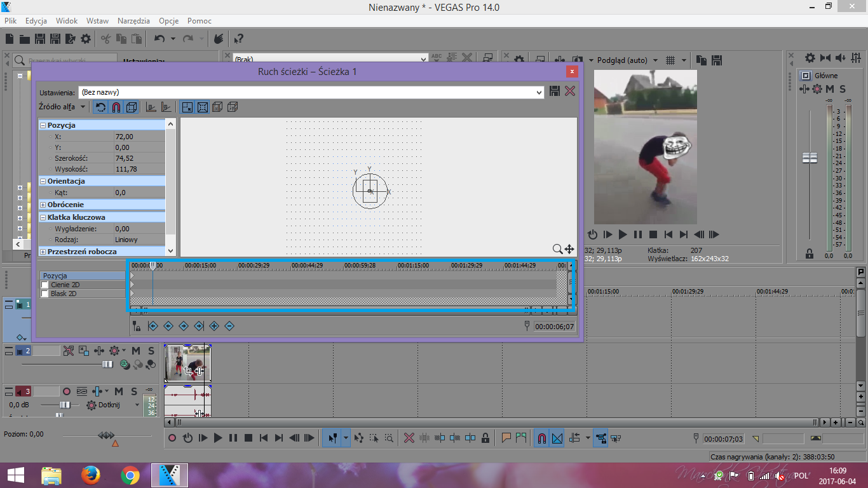This screenshot has height=488, width=868.
Task: Open the Wstaw menu
Action: click(x=97, y=21)
